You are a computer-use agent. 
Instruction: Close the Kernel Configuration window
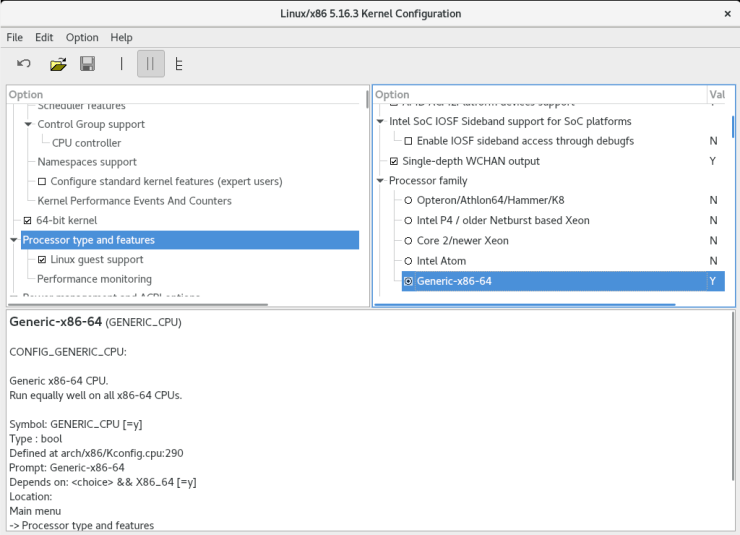727,14
